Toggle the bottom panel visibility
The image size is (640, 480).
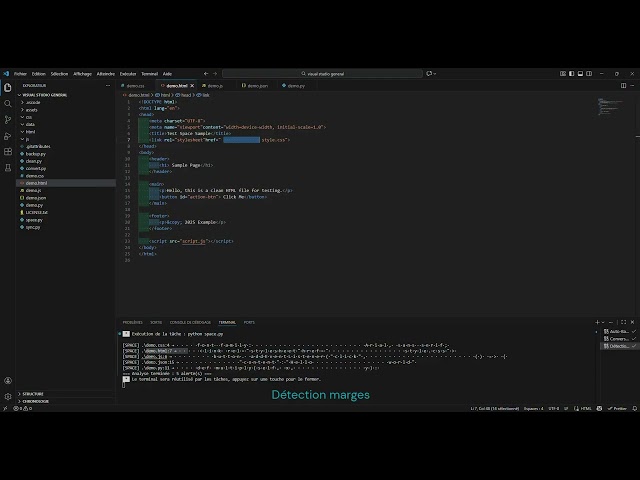pyautogui.click(x=580, y=74)
